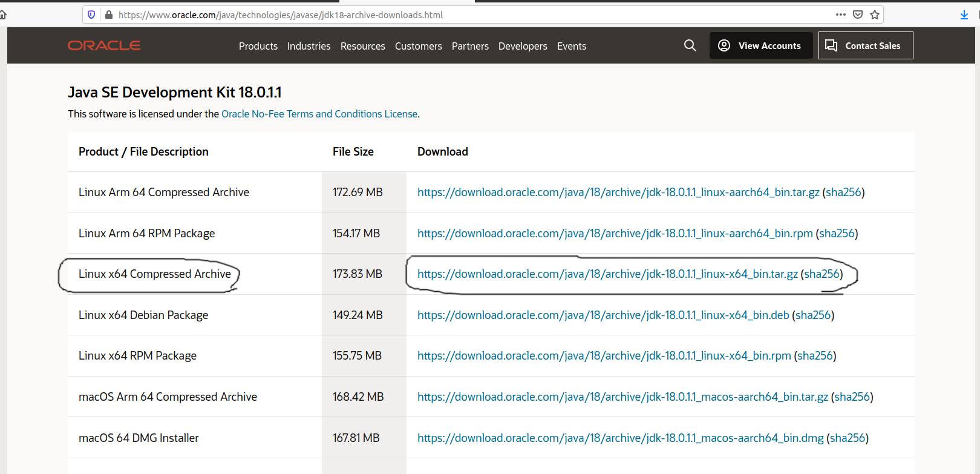Click the 154.17 MB file size
The image size is (980, 474).
coord(356,233)
